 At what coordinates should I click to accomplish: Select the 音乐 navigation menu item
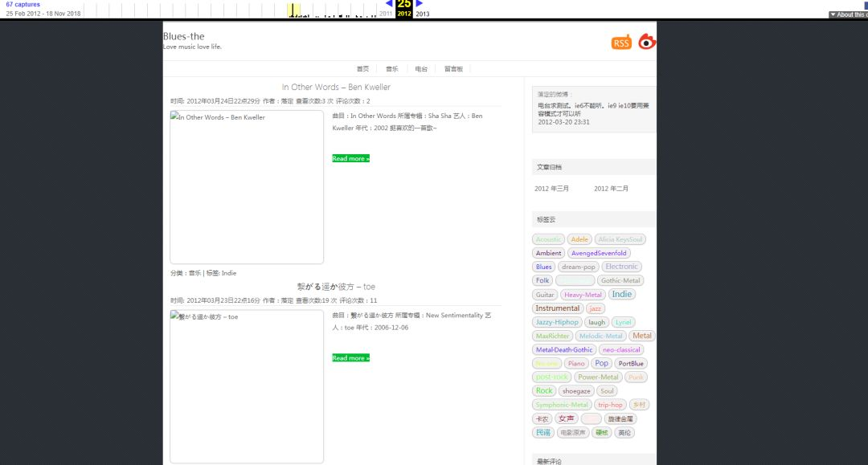[391, 69]
